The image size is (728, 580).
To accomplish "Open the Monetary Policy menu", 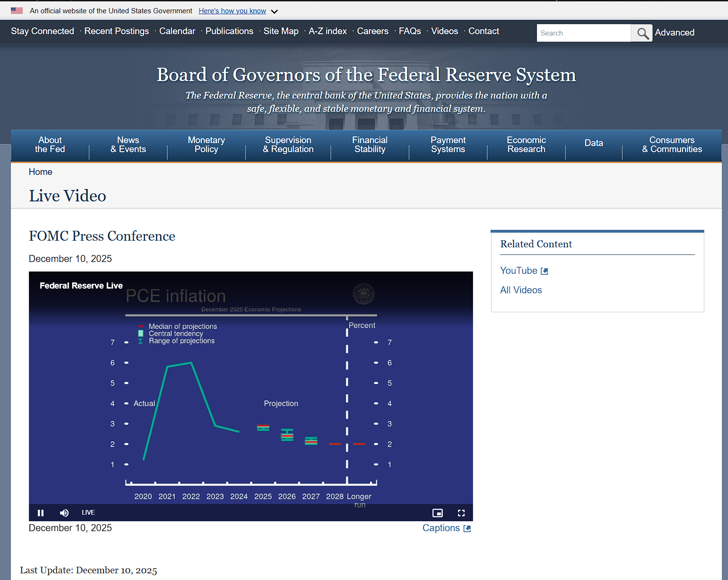I will [x=206, y=145].
